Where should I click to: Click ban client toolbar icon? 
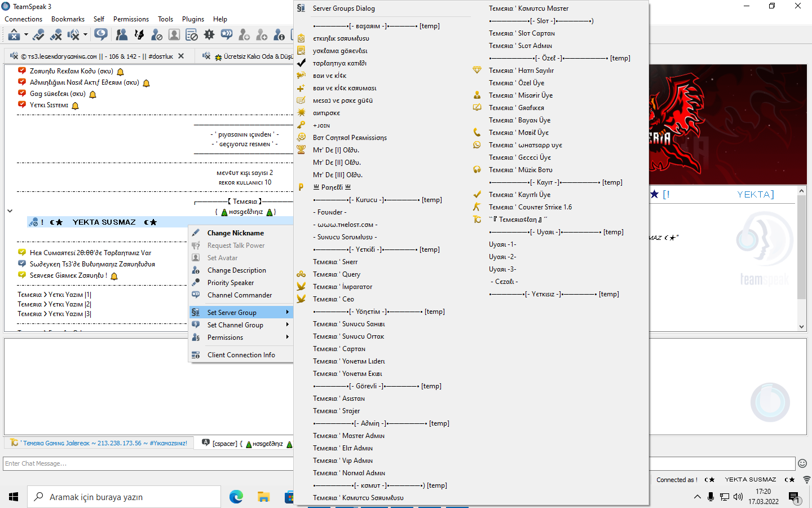click(157, 35)
